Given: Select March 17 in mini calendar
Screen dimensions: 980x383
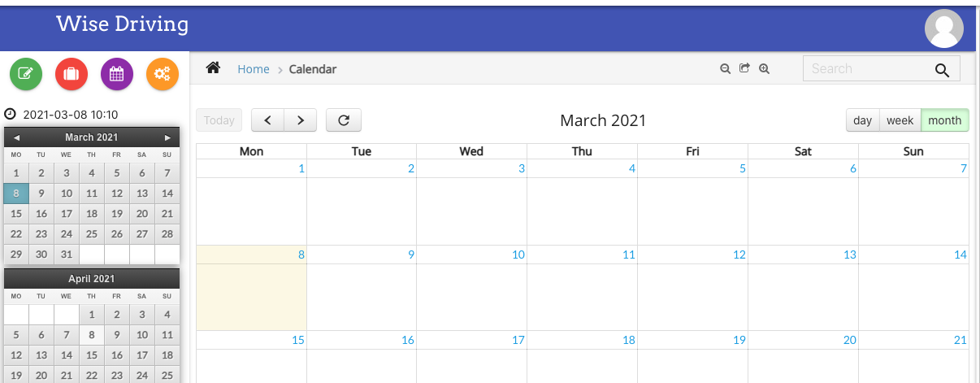Looking at the screenshot, I should [x=67, y=214].
